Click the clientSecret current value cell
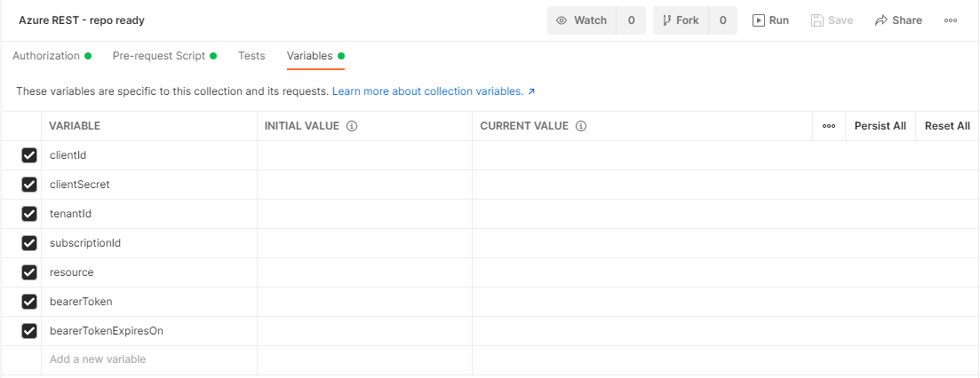The width and height of the screenshot is (980, 378). point(726,185)
